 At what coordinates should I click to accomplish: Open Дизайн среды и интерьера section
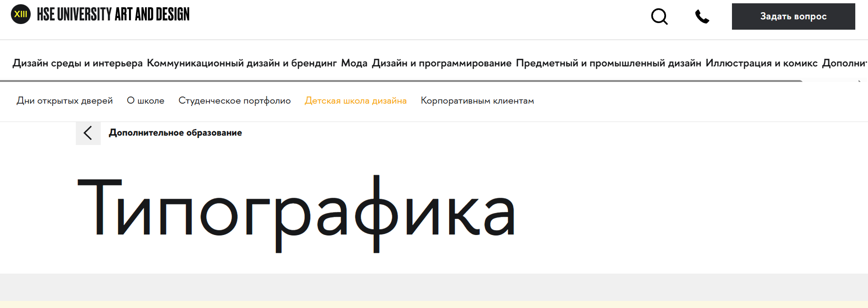[77, 63]
